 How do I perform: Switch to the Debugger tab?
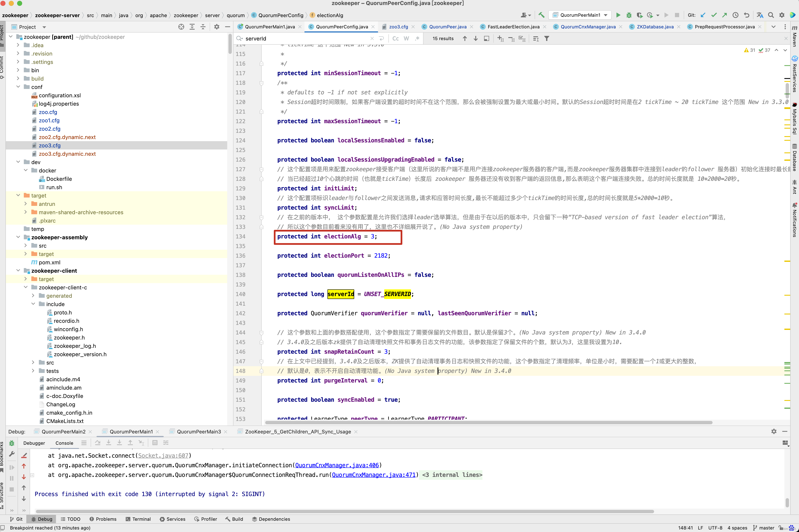[x=34, y=443]
